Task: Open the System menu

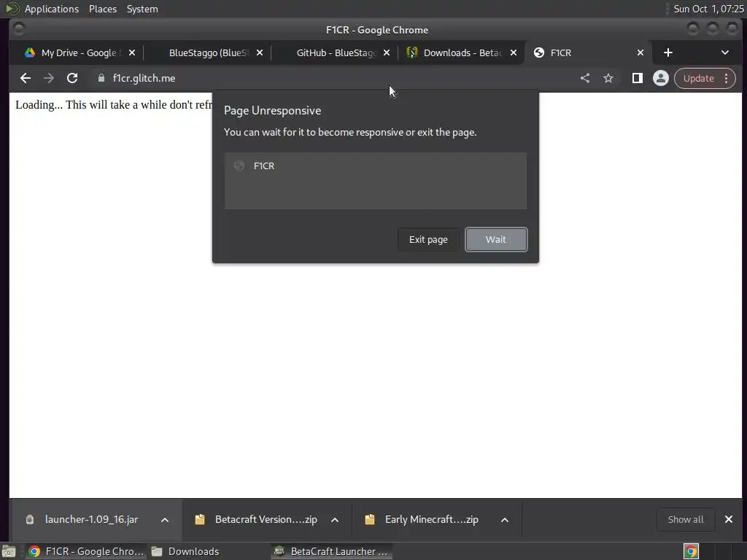Action: click(142, 9)
